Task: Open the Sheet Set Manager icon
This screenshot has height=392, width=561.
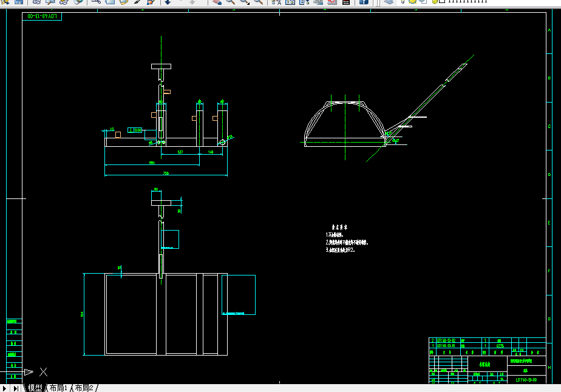Action: (x=318, y=2)
